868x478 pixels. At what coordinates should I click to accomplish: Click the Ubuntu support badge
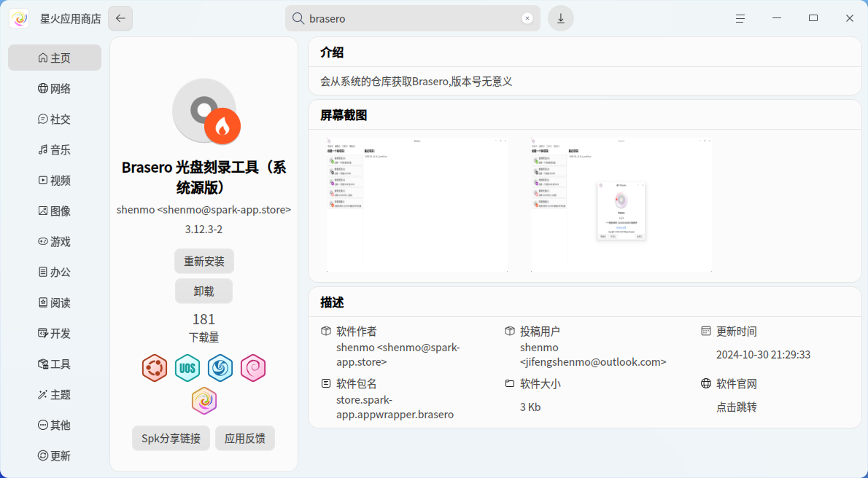(x=155, y=368)
